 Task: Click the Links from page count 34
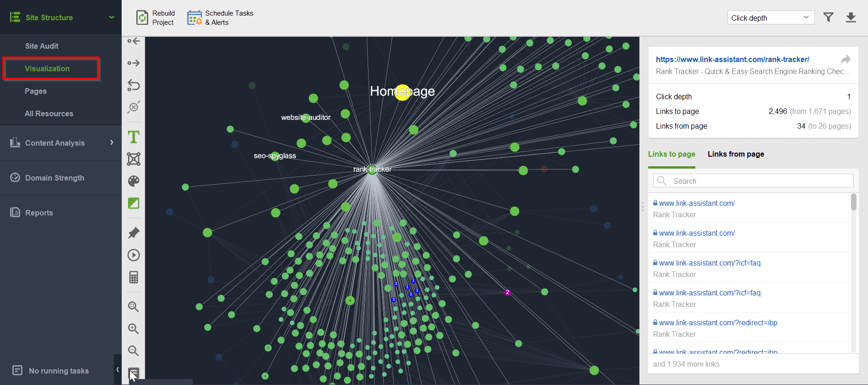[801, 126]
